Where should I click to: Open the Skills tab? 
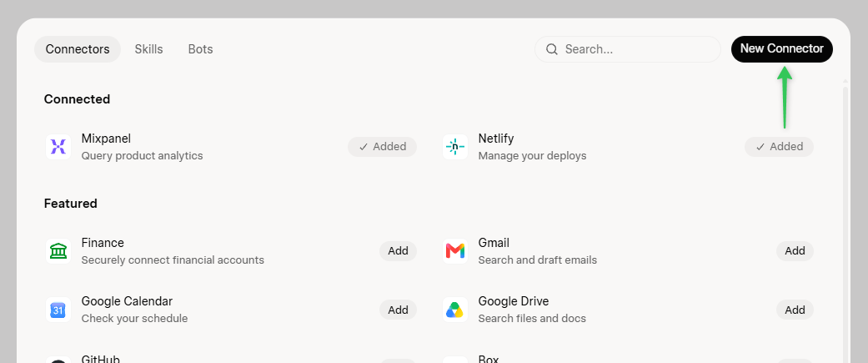click(x=149, y=49)
